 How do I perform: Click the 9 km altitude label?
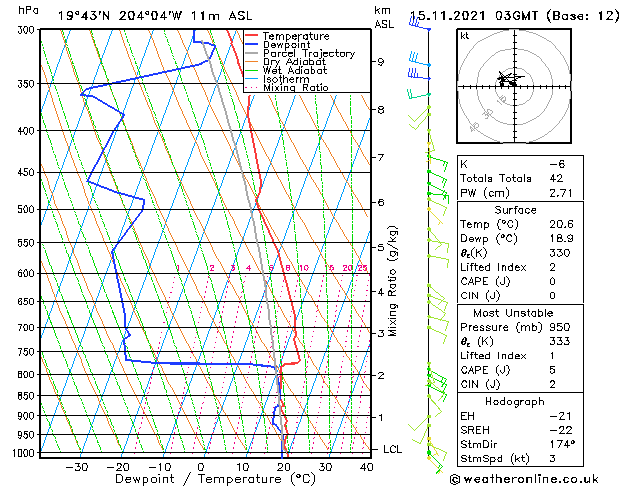(x=380, y=62)
